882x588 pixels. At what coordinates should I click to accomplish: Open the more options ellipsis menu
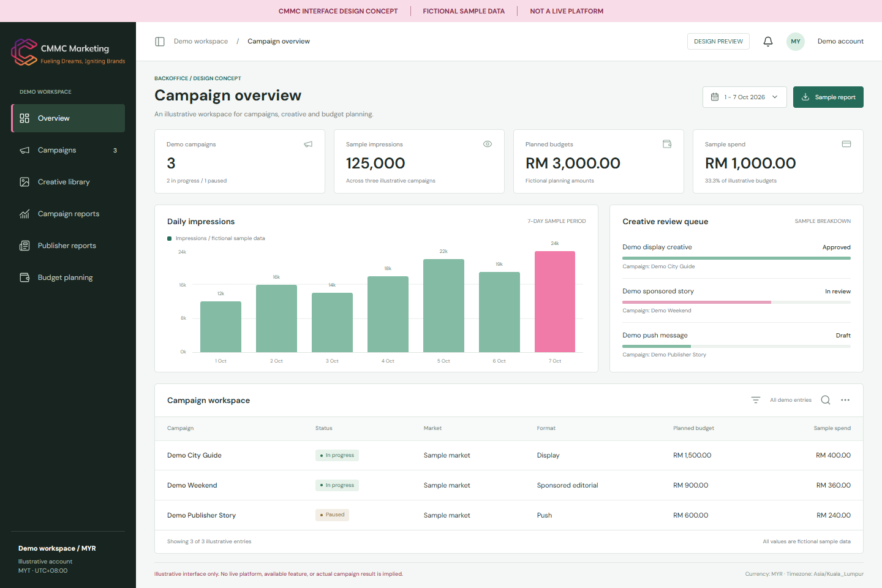click(x=845, y=400)
